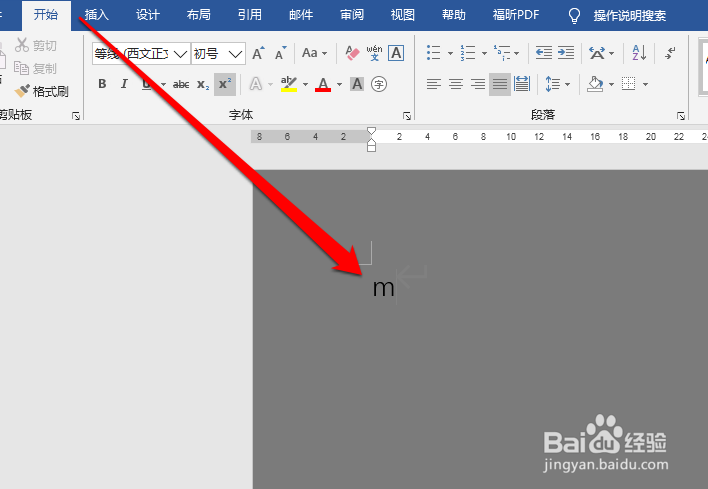This screenshot has height=489, width=708.
Task: Expand the numbering library dropdown arrow
Action: pyautogui.click(x=484, y=53)
